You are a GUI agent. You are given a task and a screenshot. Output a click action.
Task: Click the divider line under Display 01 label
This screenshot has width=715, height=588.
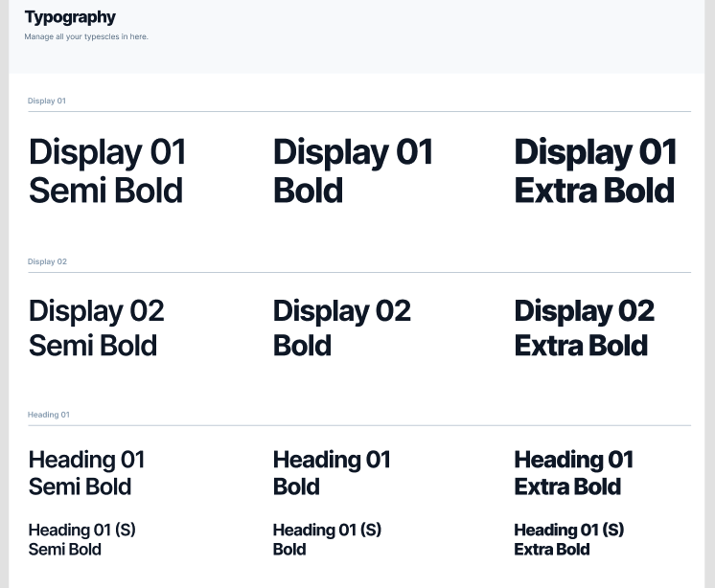point(359,112)
